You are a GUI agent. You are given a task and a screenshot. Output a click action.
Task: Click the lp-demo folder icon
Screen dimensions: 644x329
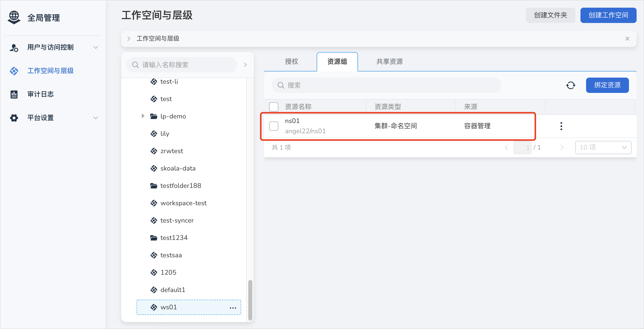click(154, 116)
